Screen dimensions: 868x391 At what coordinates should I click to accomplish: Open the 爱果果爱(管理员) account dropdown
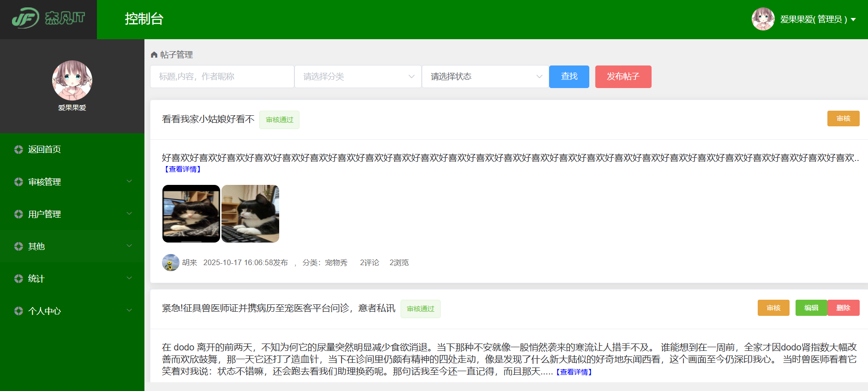[818, 19]
